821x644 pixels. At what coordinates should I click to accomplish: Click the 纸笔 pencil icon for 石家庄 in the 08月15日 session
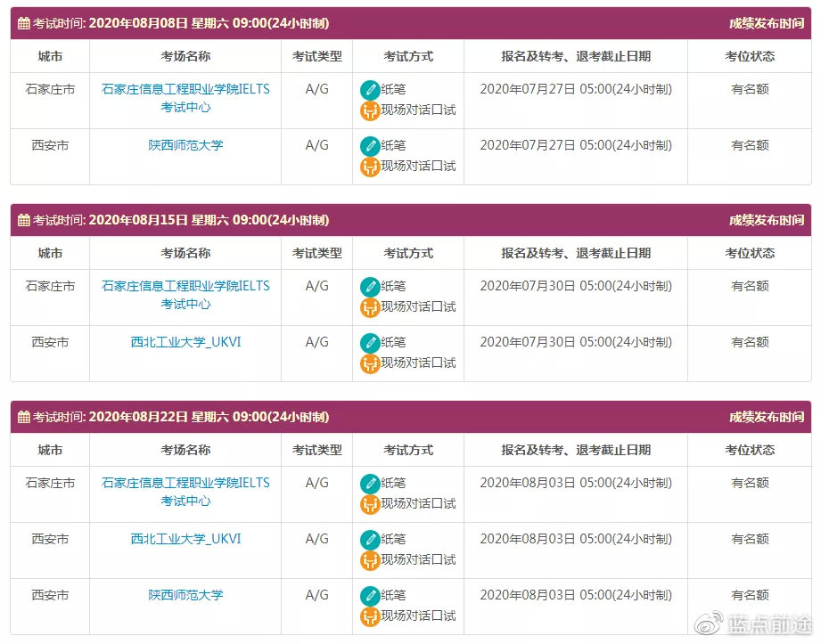click(x=370, y=287)
